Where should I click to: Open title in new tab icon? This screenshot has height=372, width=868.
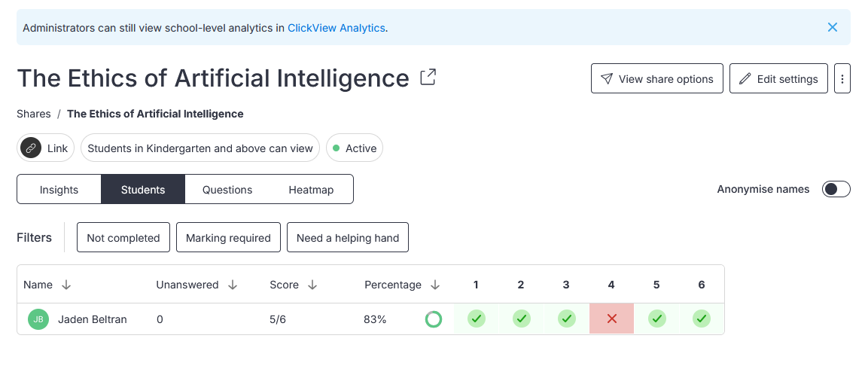[428, 78]
